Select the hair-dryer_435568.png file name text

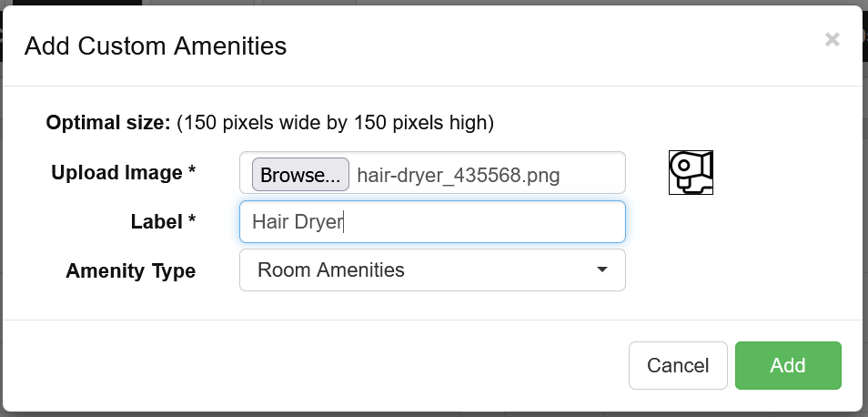(459, 176)
